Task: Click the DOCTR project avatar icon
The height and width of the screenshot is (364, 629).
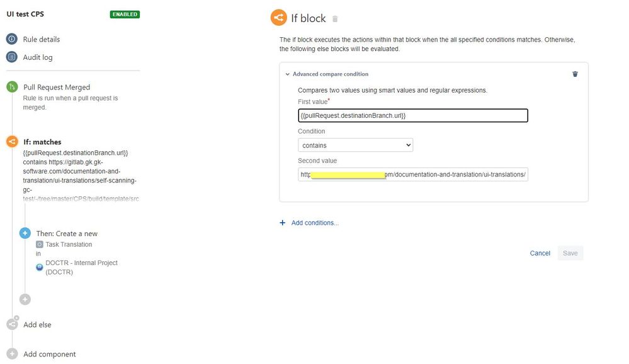Action: point(40,268)
